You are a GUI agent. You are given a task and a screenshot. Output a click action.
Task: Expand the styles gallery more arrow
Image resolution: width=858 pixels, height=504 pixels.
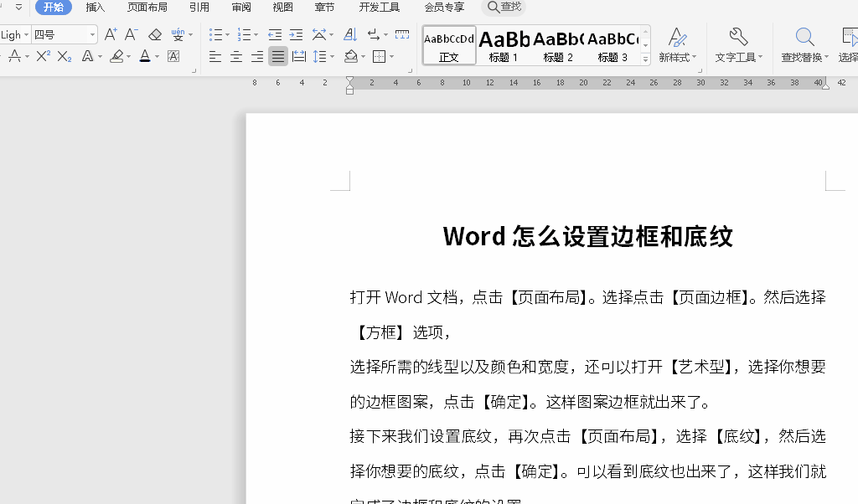(646, 59)
